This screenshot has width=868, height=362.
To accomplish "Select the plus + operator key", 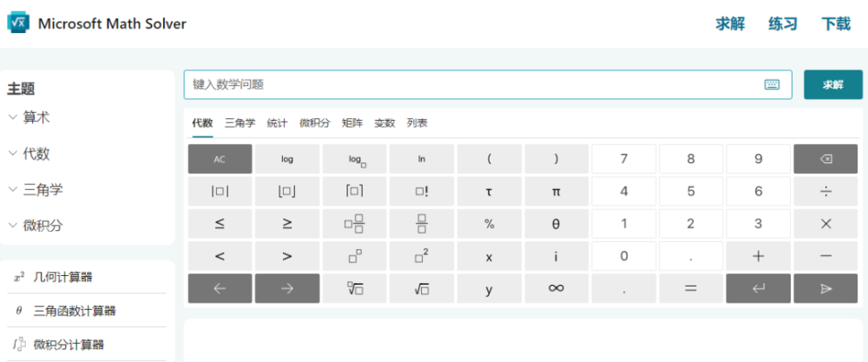I will pyautogui.click(x=758, y=256).
